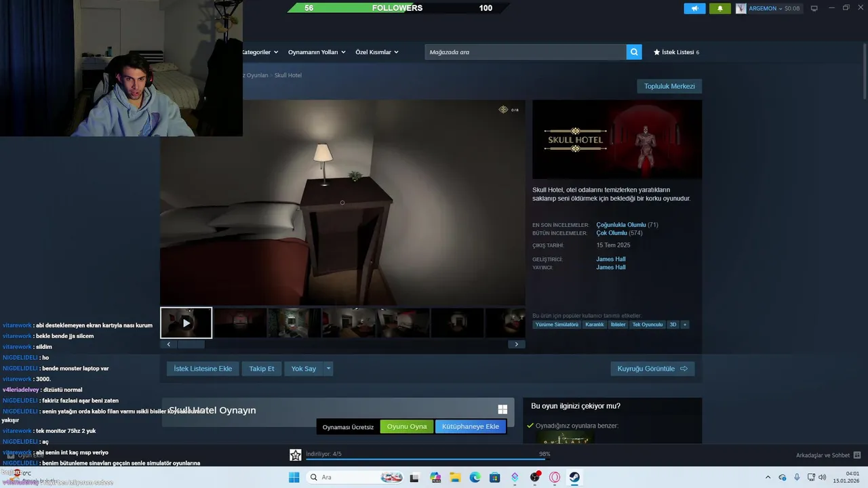Screen dimensions: 868x488
Task: Launch Microsoft Edge from taskbar
Action: point(475,477)
